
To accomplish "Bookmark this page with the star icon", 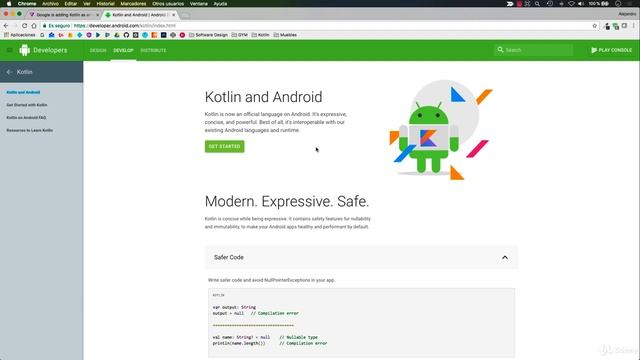I will (595, 26).
